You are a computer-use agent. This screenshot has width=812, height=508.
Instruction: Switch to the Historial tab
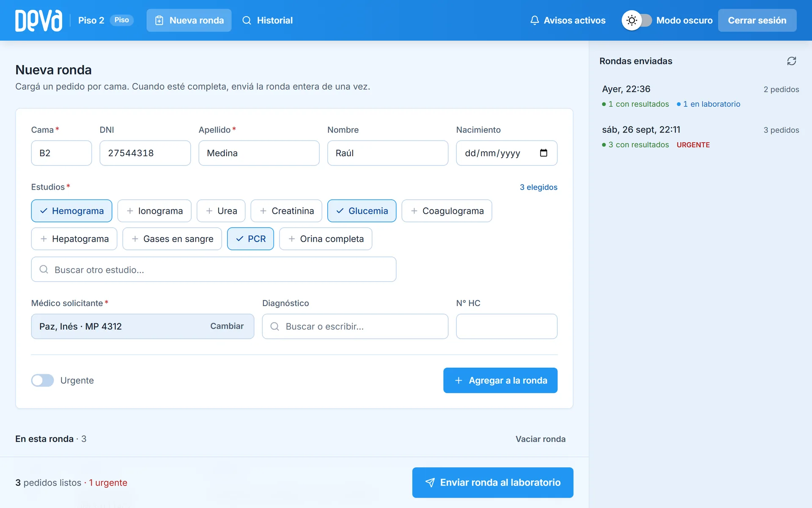[x=267, y=20]
